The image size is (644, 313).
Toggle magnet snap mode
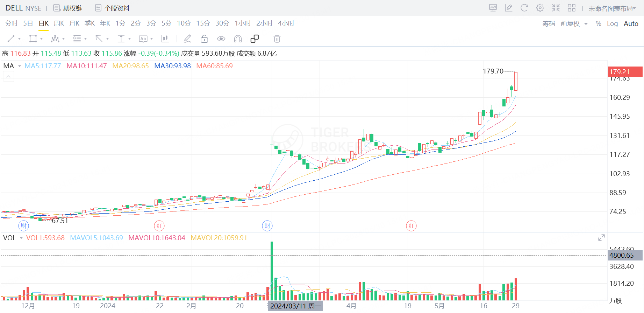(x=238, y=39)
